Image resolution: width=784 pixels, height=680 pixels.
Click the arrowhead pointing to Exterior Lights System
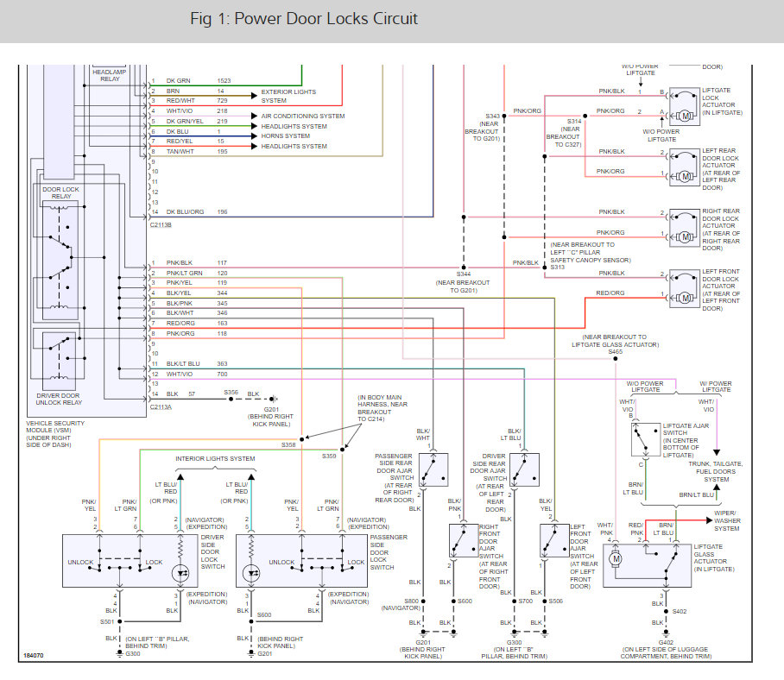[254, 96]
